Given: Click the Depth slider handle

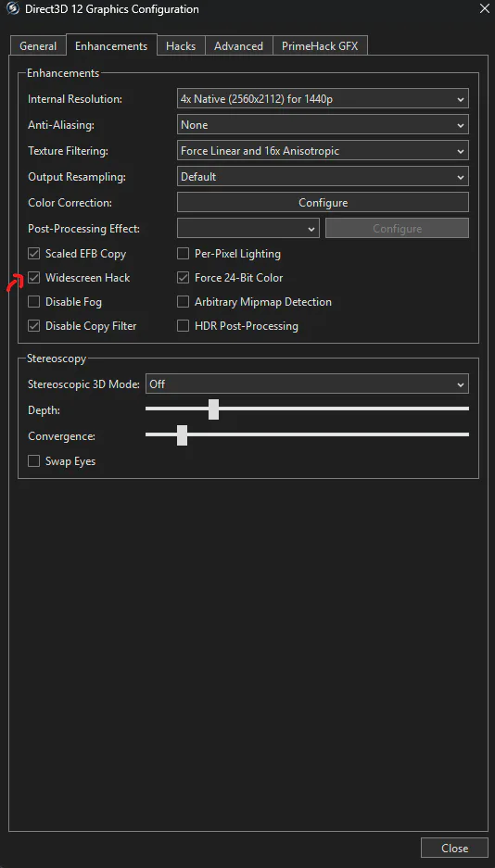Looking at the screenshot, I should pos(213,409).
